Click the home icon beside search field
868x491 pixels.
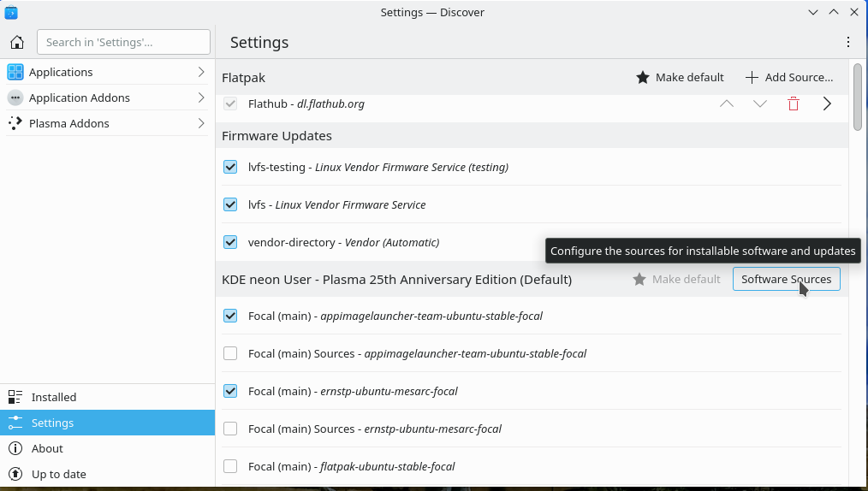(17, 42)
